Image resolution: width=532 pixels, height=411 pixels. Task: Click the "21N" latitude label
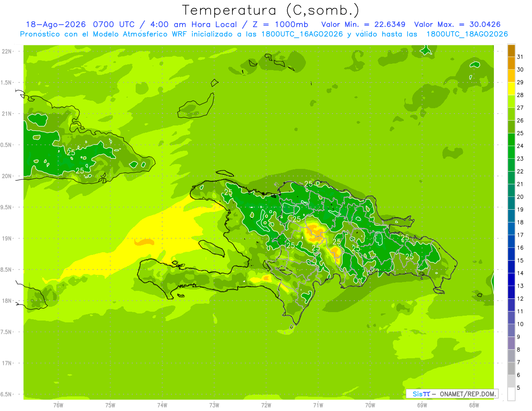(x=7, y=114)
